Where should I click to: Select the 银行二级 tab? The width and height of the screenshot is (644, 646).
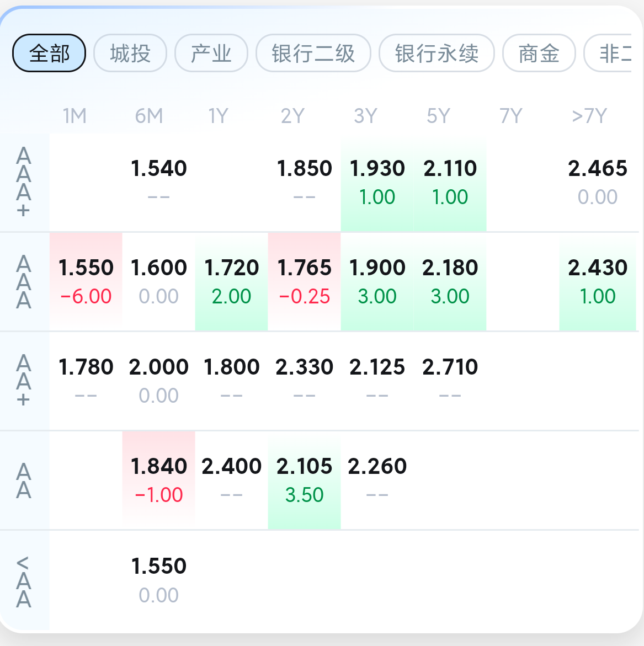(x=313, y=54)
